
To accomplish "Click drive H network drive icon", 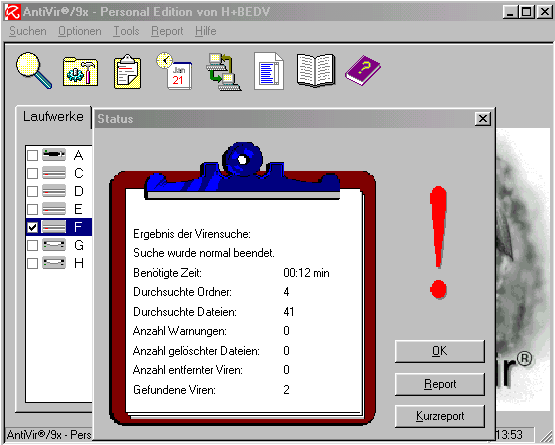I will tap(54, 263).
